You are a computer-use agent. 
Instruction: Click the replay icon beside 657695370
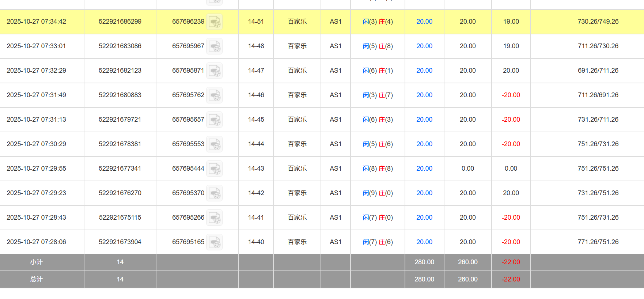click(214, 193)
